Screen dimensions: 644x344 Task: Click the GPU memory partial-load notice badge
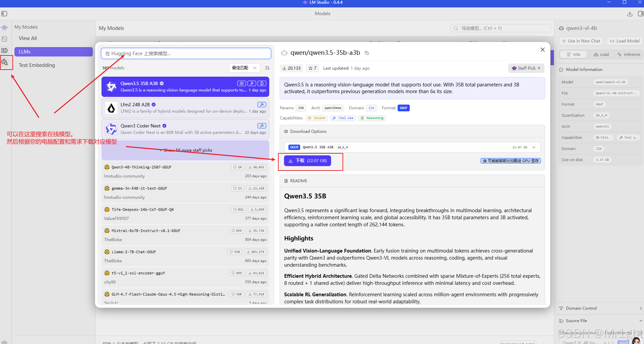tap(511, 161)
